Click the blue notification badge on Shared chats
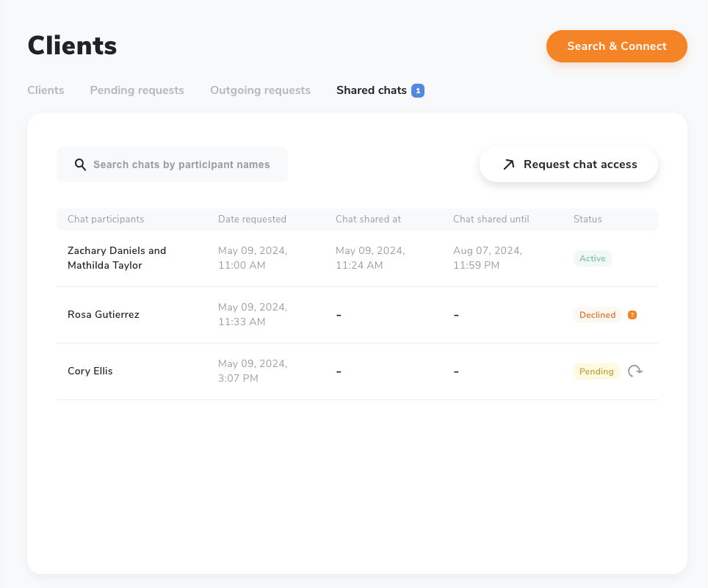 (x=418, y=91)
